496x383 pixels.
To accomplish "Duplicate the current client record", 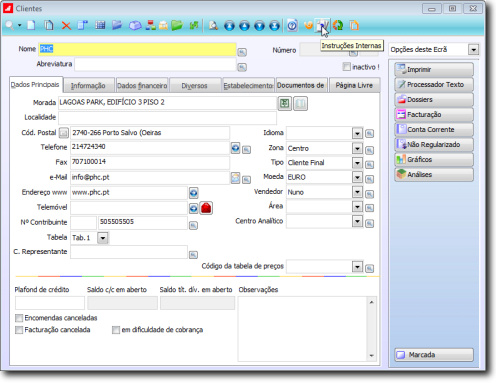I will click(49, 25).
